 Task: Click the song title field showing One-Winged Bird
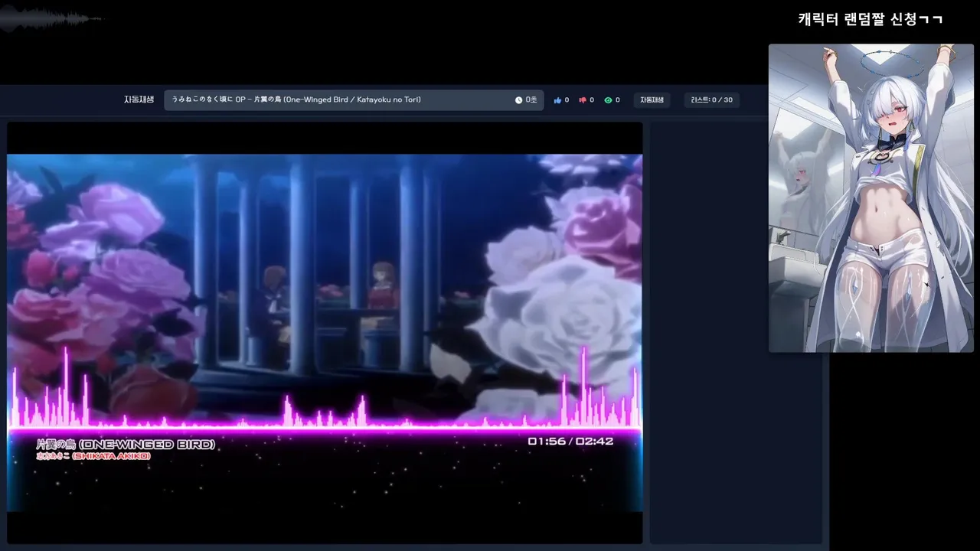(354, 100)
